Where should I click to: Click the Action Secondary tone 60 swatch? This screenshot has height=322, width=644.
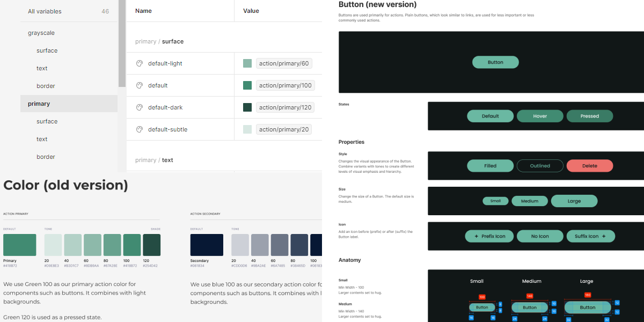pos(280,245)
